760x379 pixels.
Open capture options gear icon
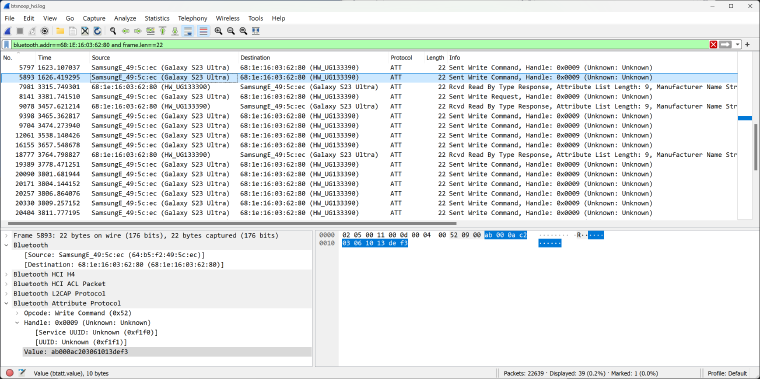click(45, 31)
